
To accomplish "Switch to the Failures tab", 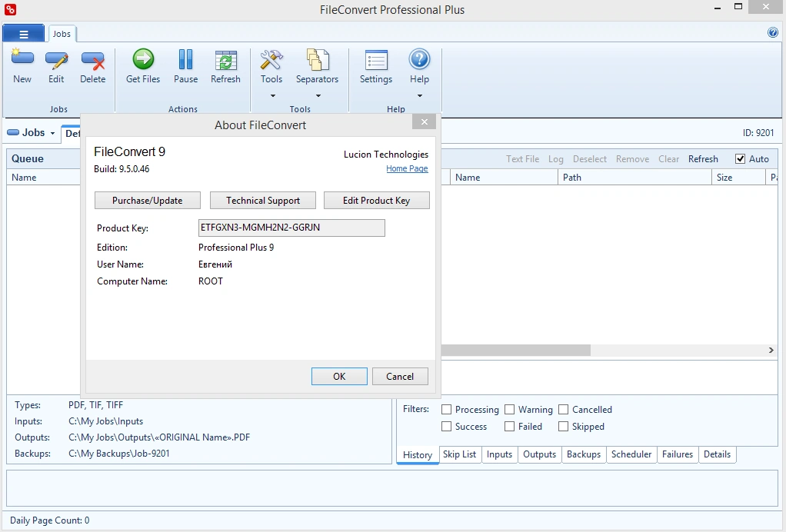I will click(x=678, y=454).
